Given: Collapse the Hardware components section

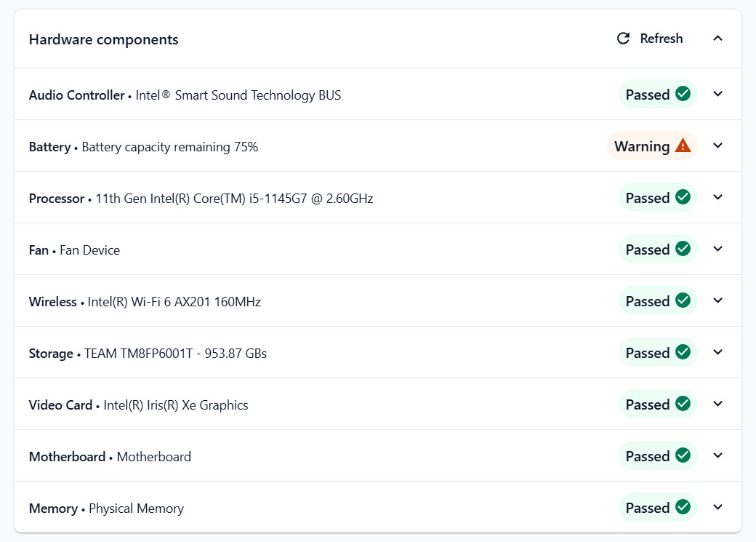Looking at the screenshot, I should [x=717, y=38].
